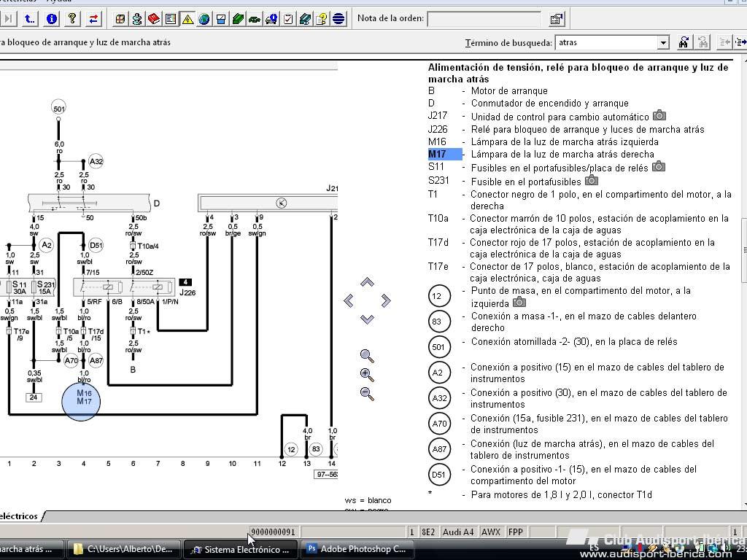The image size is (747, 560).
Task: Switch to Adobe Photoshop in the taskbar
Action: 355,549
